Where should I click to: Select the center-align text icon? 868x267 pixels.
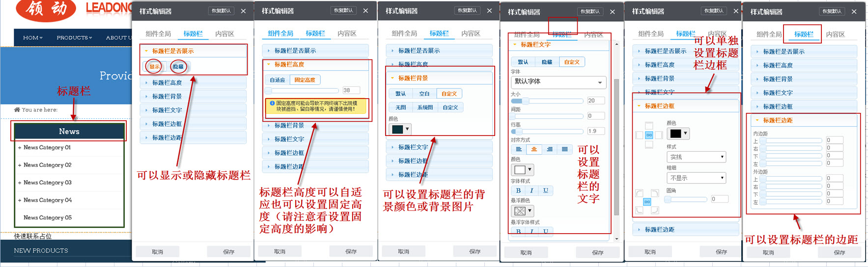click(x=534, y=149)
